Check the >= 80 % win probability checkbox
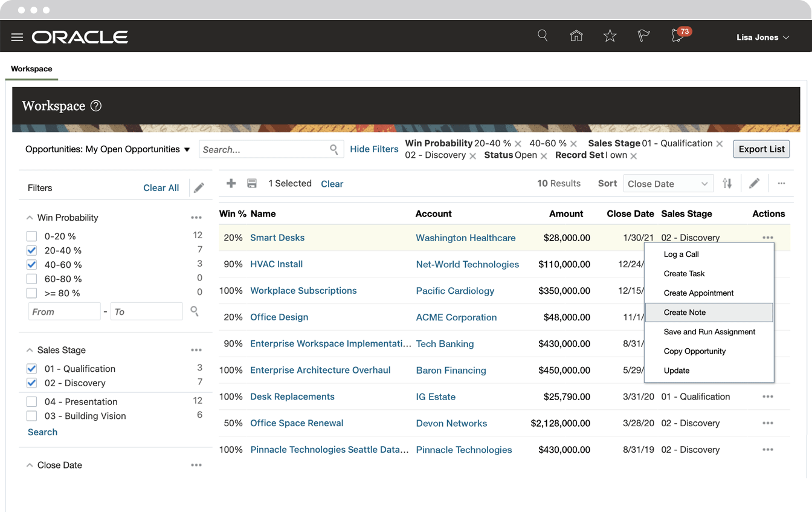This screenshot has width=812, height=512. [32, 293]
